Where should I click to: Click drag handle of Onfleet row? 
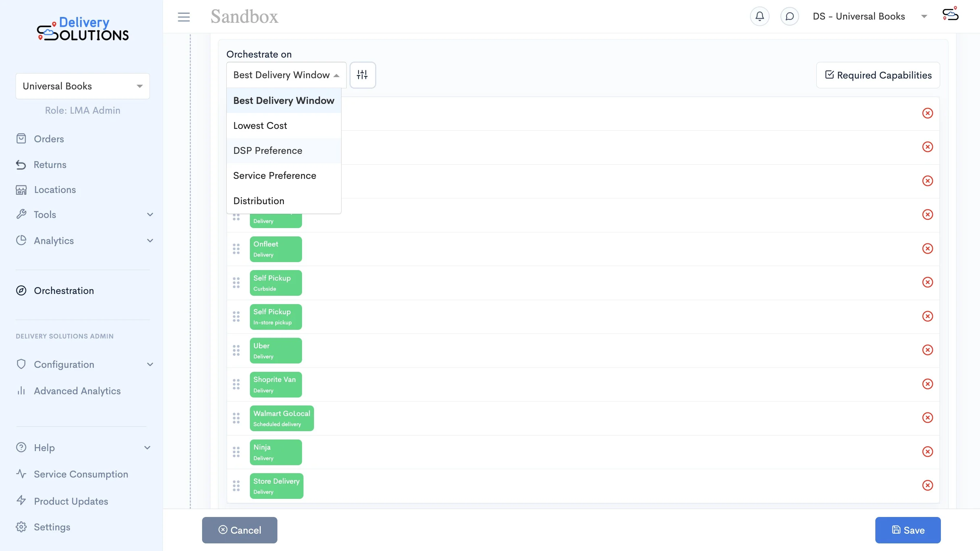pyautogui.click(x=236, y=249)
